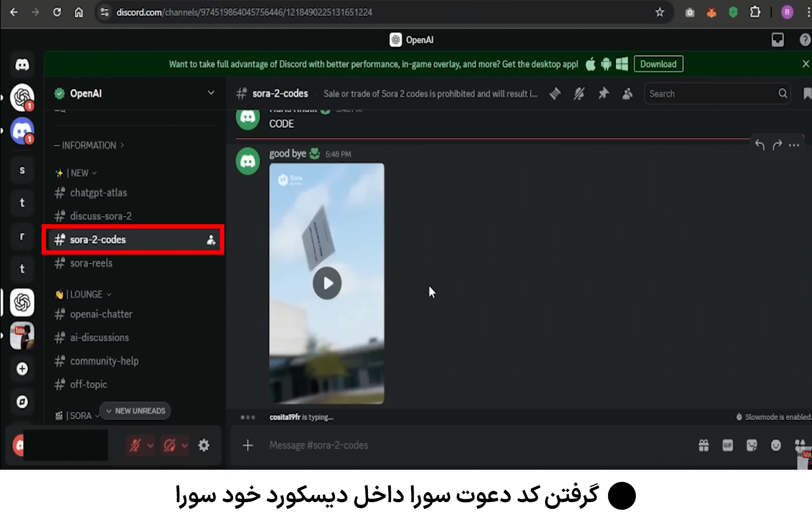Collapse the LOUNGE category

pyautogui.click(x=84, y=294)
